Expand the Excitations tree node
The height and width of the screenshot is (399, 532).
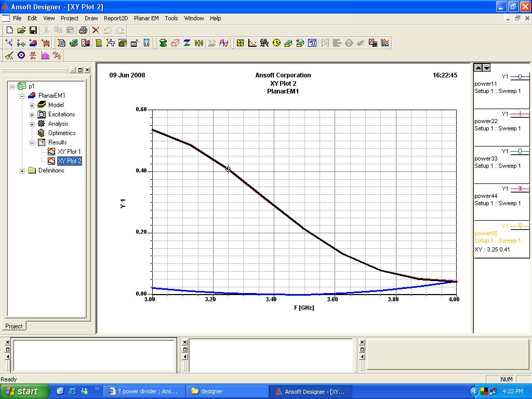[x=32, y=114]
